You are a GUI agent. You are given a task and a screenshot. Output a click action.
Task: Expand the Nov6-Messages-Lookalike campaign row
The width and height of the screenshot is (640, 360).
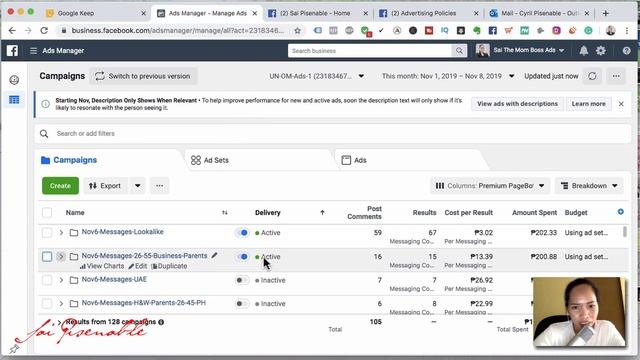61,233
